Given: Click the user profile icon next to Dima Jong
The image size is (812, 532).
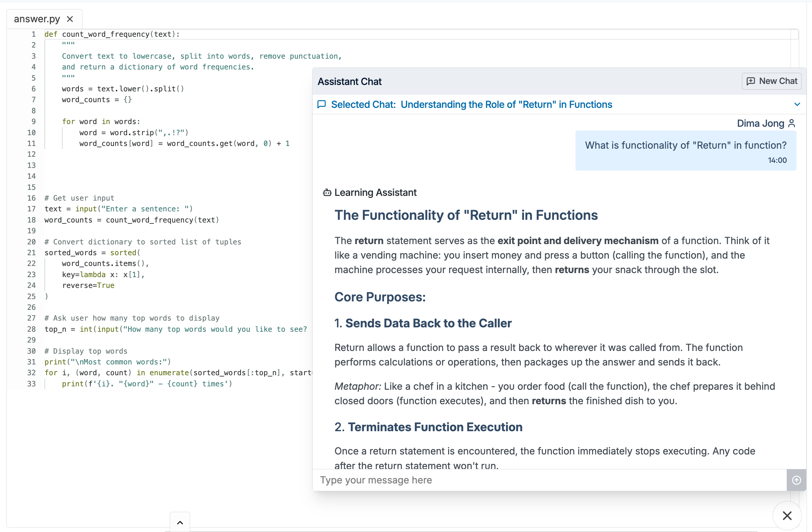Looking at the screenshot, I should (791, 124).
